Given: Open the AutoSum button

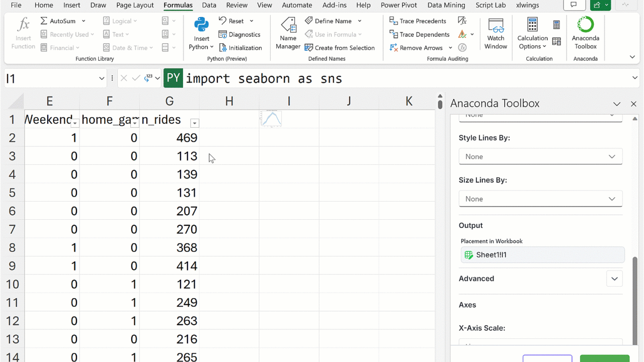Looking at the screenshot, I should tap(58, 21).
